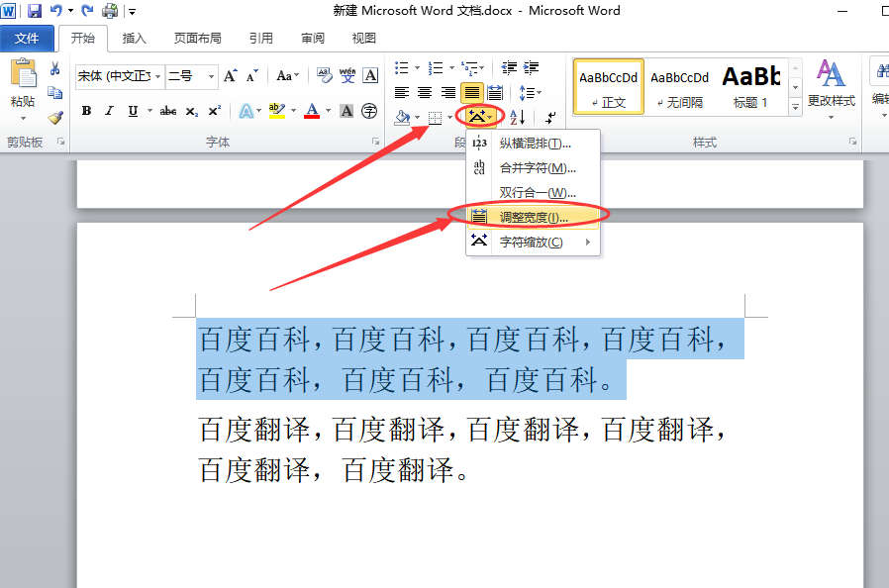Image resolution: width=889 pixels, height=588 pixels.
Task: Toggle Bold formatting
Action: (x=86, y=111)
